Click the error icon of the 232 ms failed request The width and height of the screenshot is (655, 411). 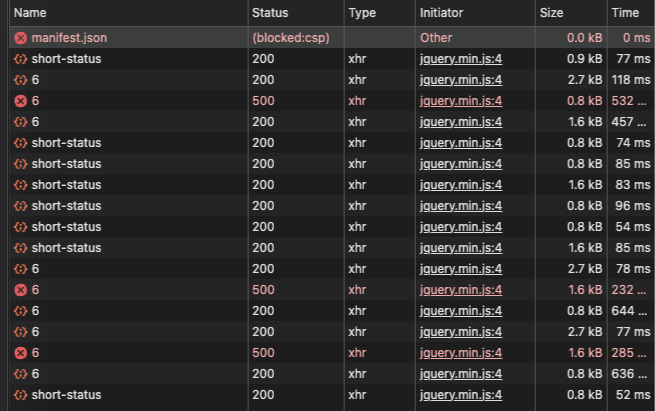click(x=20, y=290)
